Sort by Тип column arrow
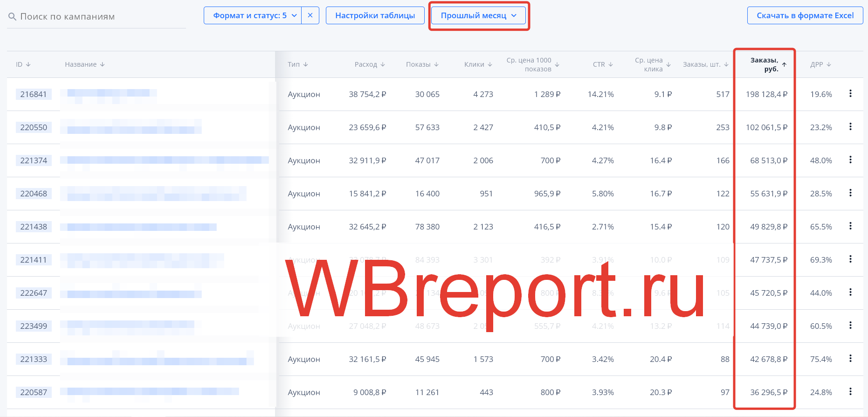Viewport: 868px width, 417px height. (x=305, y=64)
